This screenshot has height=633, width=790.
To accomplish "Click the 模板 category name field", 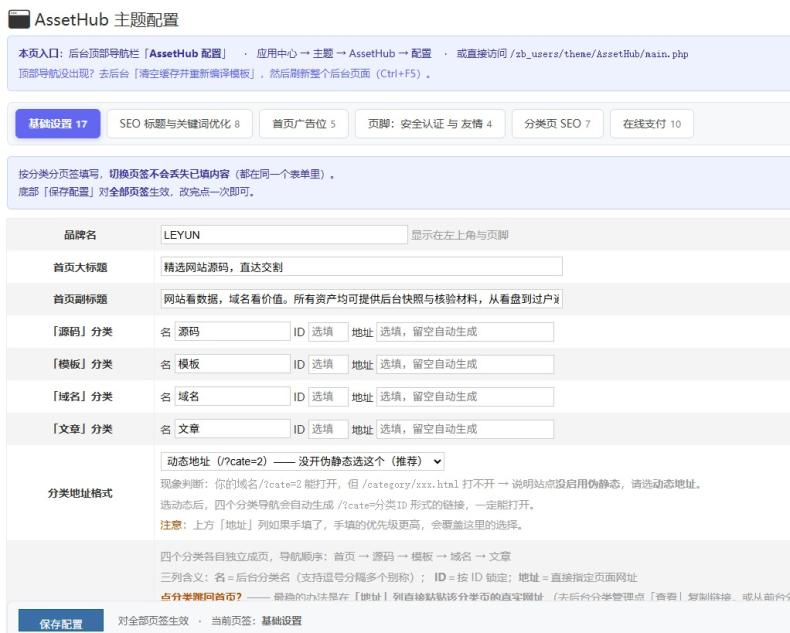I will point(232,364).
